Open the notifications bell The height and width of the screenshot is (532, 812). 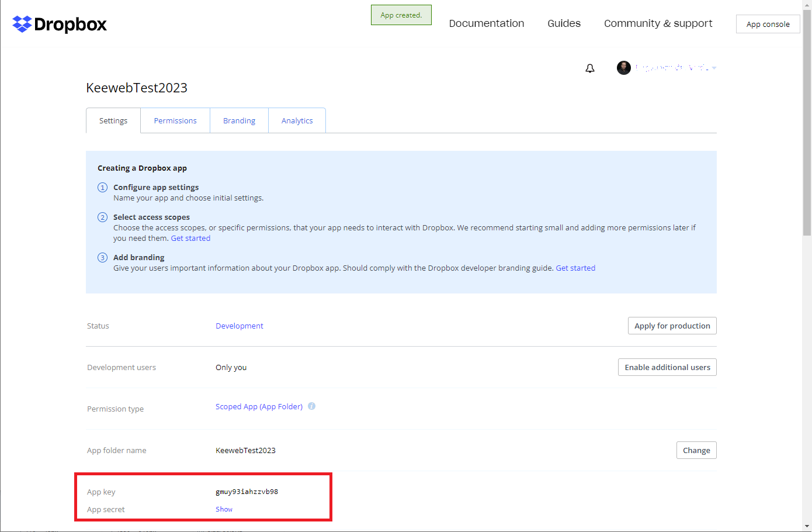[x=590, y=68]
